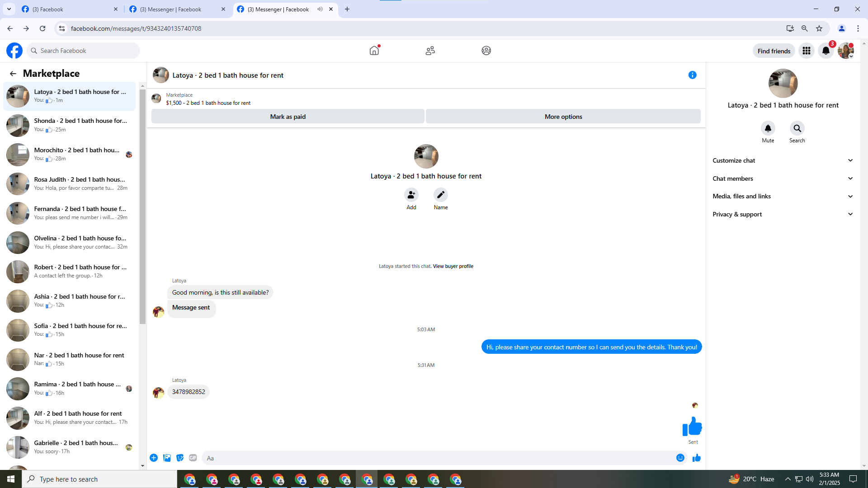The width and height of the screenshot is (868, 488).
Task: Open the View buyer profile link
Action: 453,266
